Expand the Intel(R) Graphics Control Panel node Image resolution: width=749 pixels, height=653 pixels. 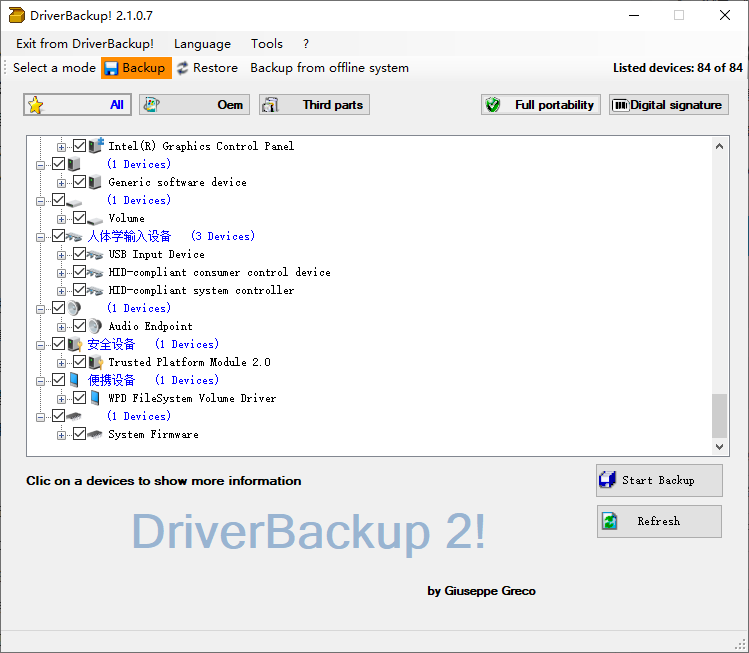tap(61, 147)
